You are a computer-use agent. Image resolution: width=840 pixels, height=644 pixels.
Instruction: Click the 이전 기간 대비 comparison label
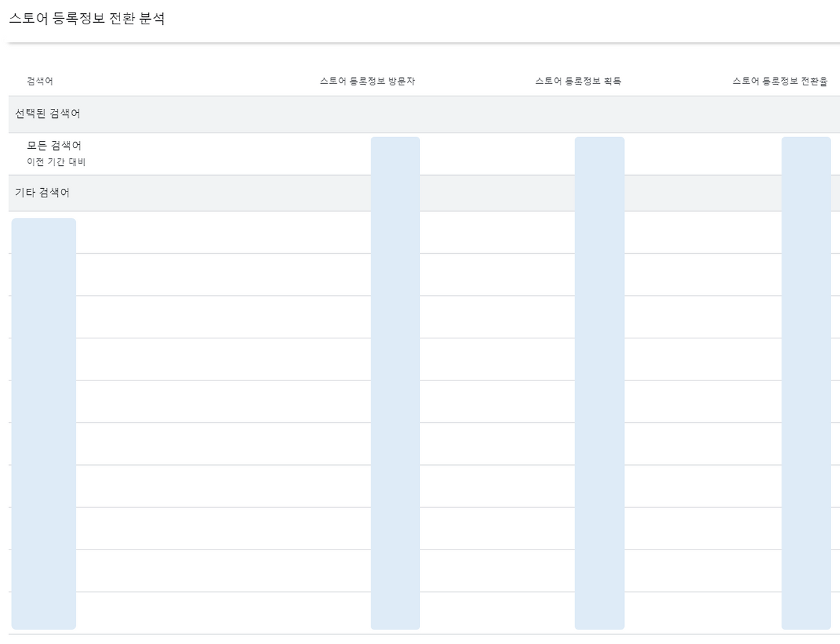coord(54,162)
